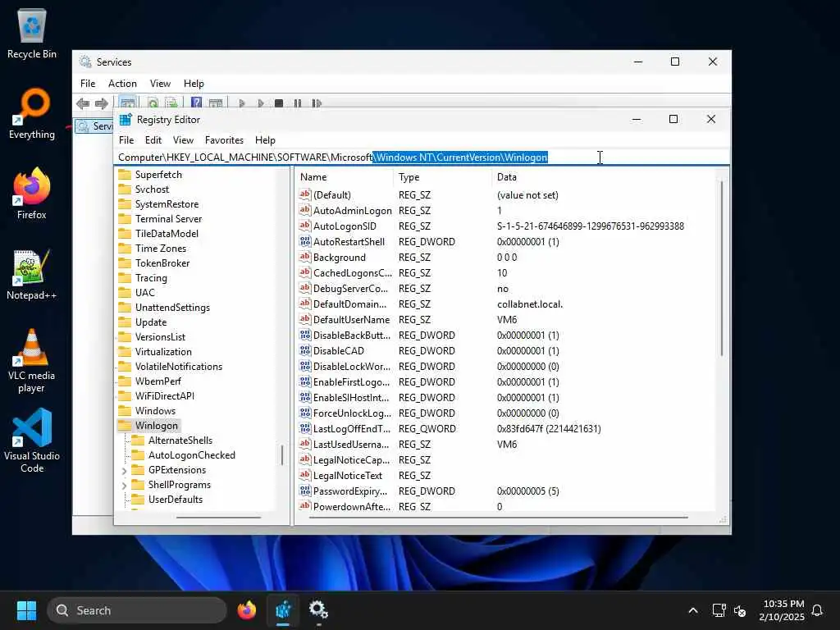Click Back arrow in Services toolbar

pyautogui.click(x=83, y=103)
